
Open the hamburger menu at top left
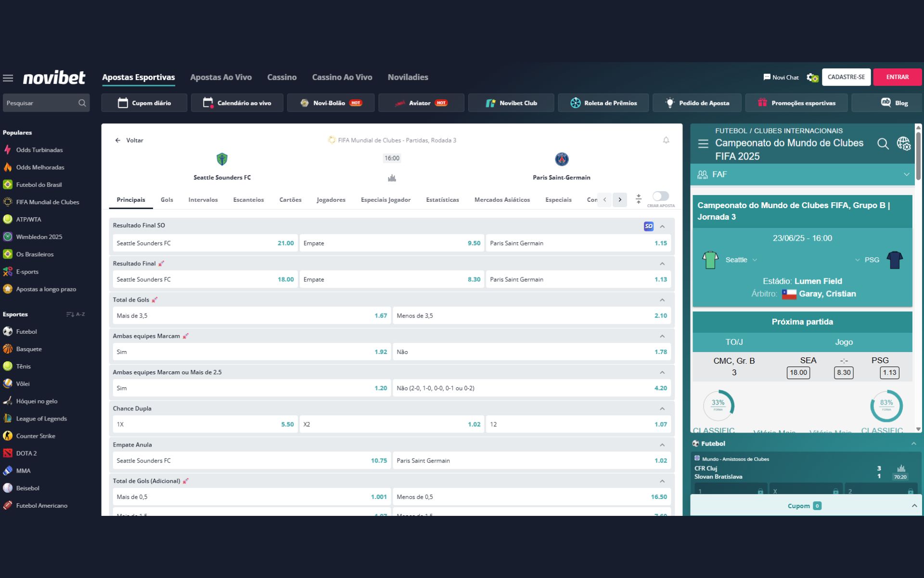click(x=8, y=77)
